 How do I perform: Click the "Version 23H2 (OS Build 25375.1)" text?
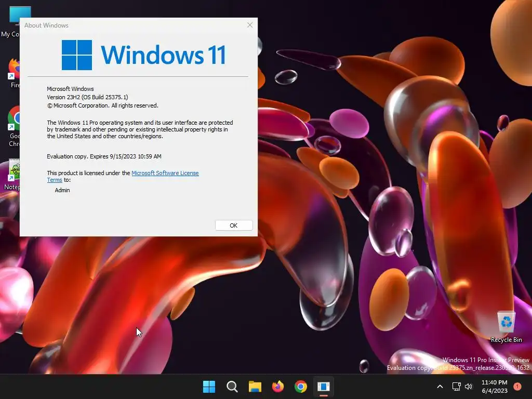coord(87,97)
